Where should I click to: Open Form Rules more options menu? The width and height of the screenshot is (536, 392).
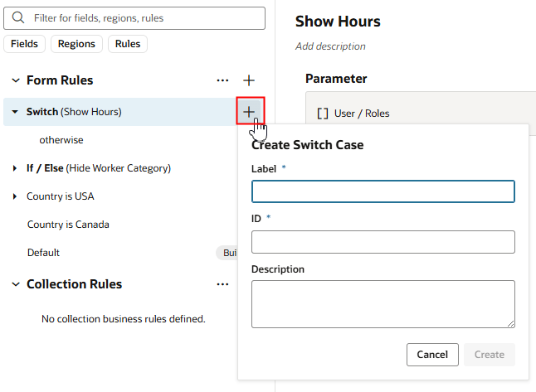(x=222, y=80)
